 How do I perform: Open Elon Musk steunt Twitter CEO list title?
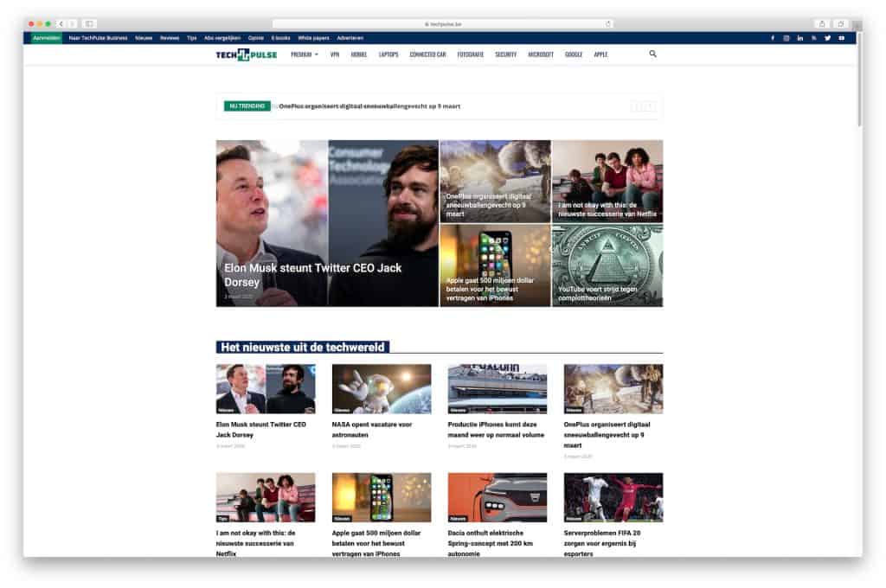click(261, 430)
